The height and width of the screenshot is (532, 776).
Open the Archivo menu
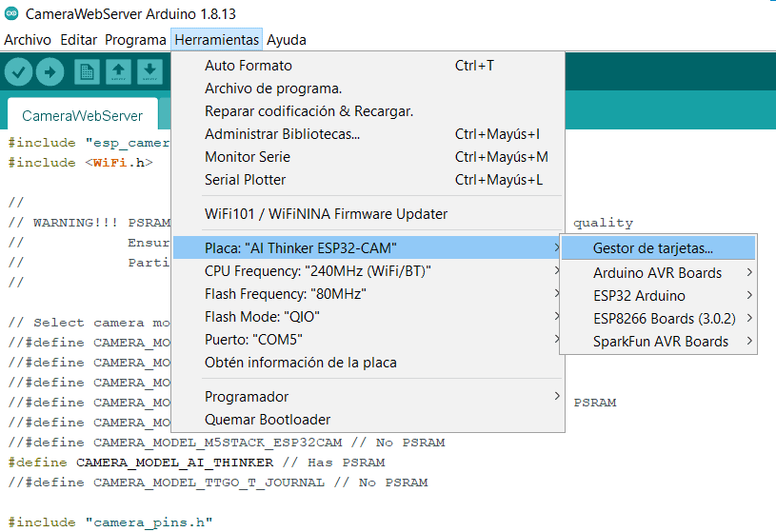28,40
